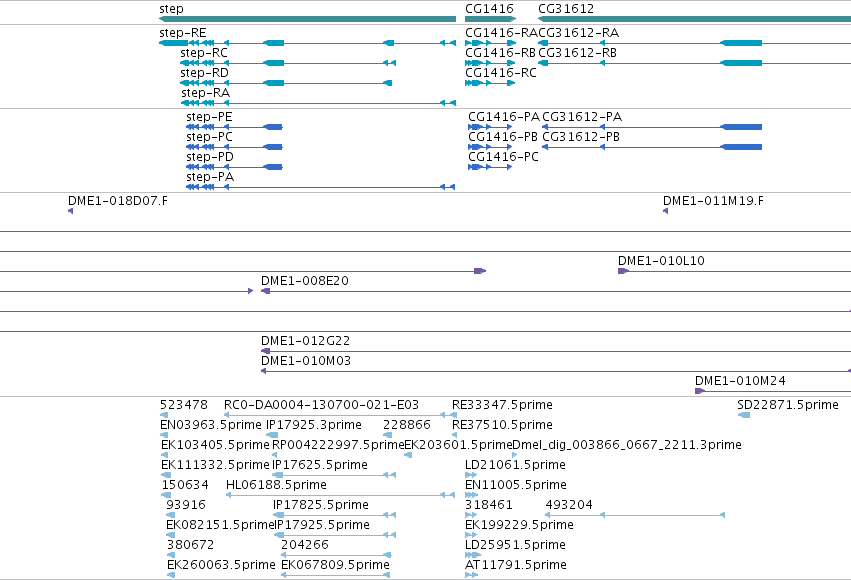Click the SD22871.5prime EST block glyph
The width and height of the screenshot is (851, 580).
[x=744, y=415]
